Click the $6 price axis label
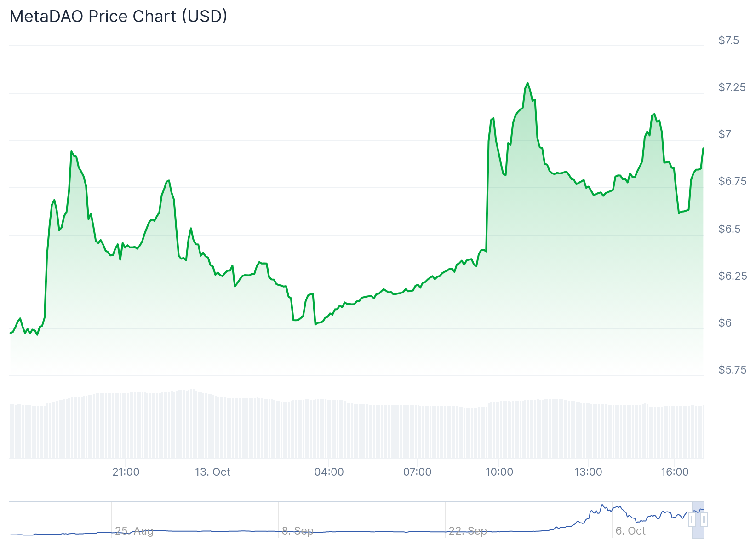 pos(725,323)
